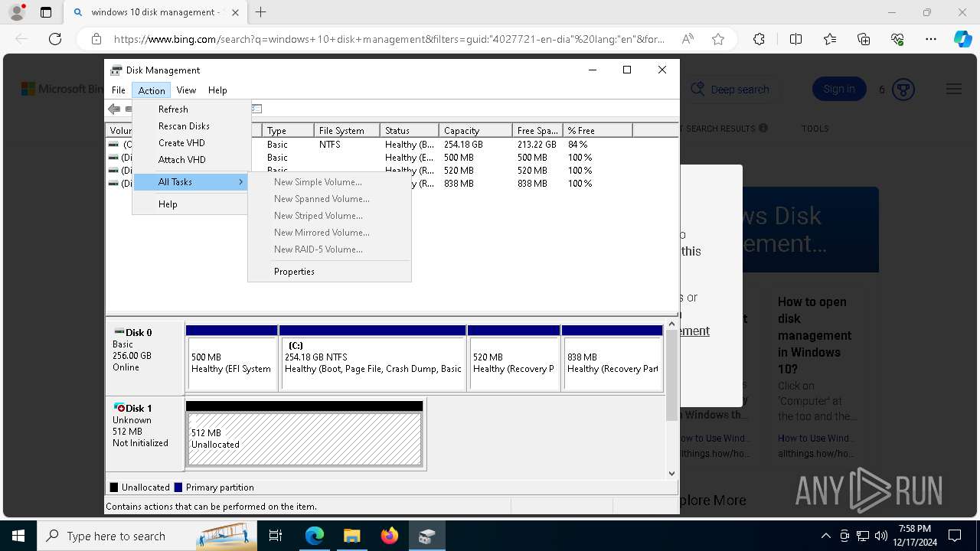Viewport: 980px width, 551px height.
Task: Choose Properties in All Tasks submenu
Action: pyautogui.click(x=329, y=272)
